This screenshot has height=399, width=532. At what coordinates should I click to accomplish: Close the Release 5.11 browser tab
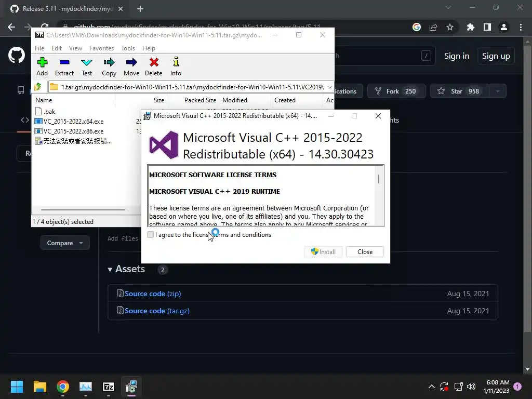(121, 9)
